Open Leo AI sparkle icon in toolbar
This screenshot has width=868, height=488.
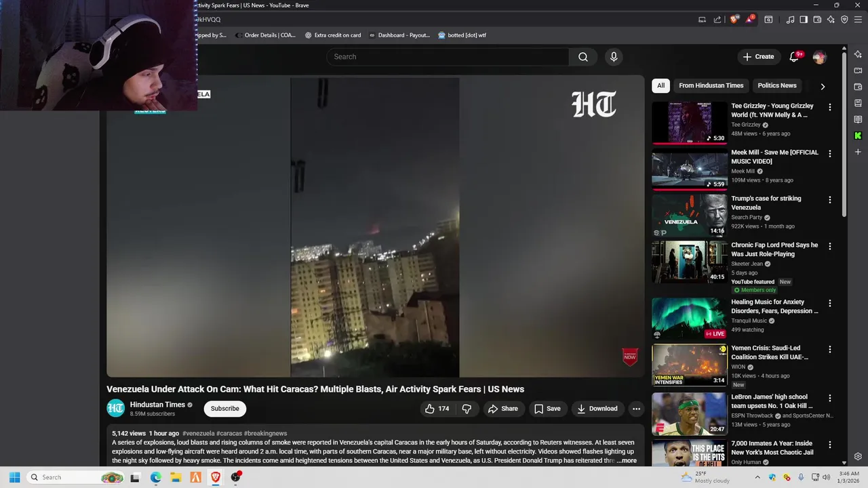831,20
